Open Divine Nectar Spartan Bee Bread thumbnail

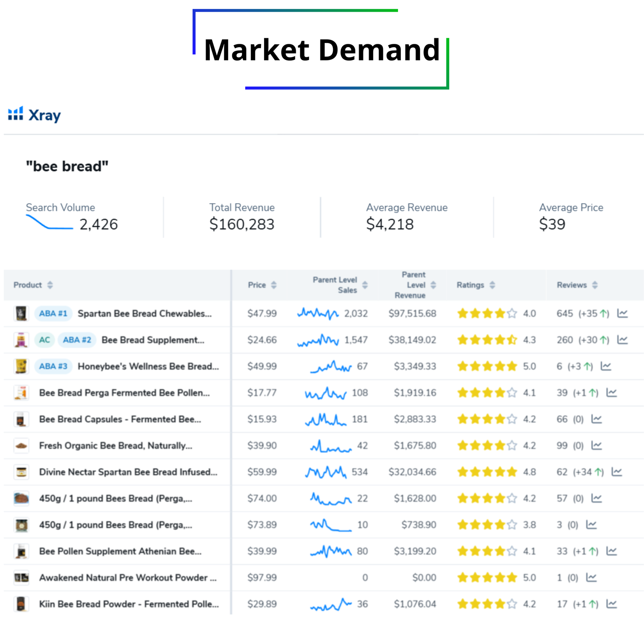[21, 472]
